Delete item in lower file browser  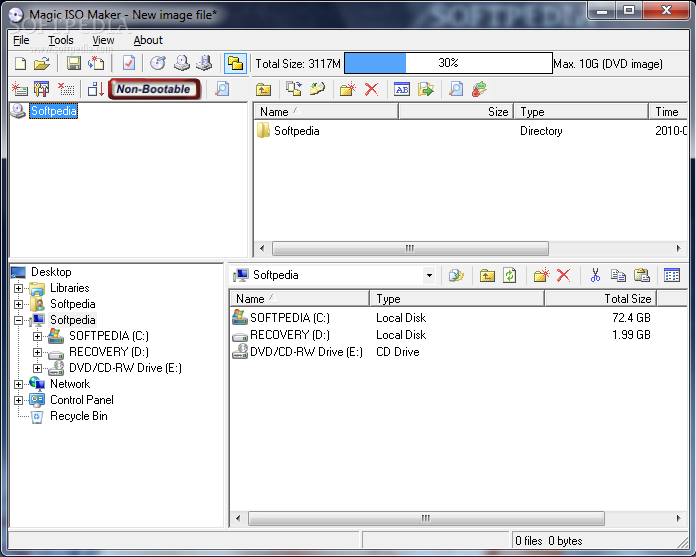tap(563, 276)
